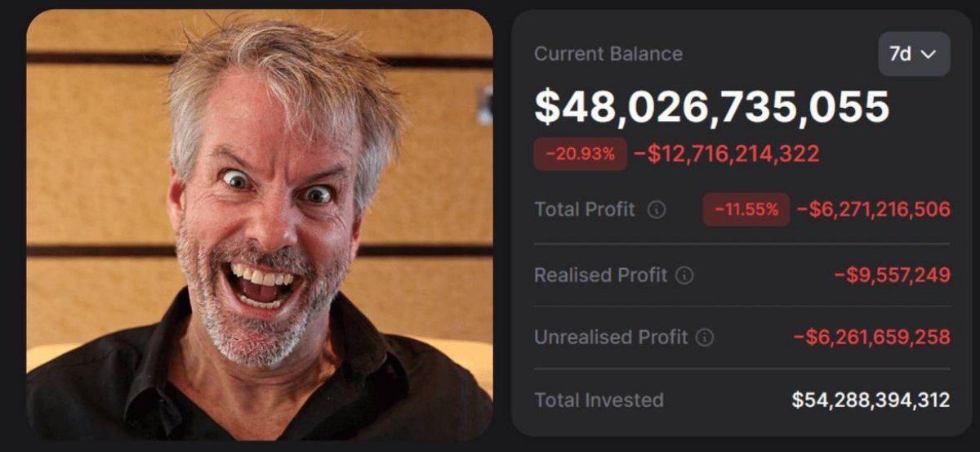The image size is (980, 452).
Task: Select the -$6,261,659,258 unrealised profit value
Action: pos(872,338)
